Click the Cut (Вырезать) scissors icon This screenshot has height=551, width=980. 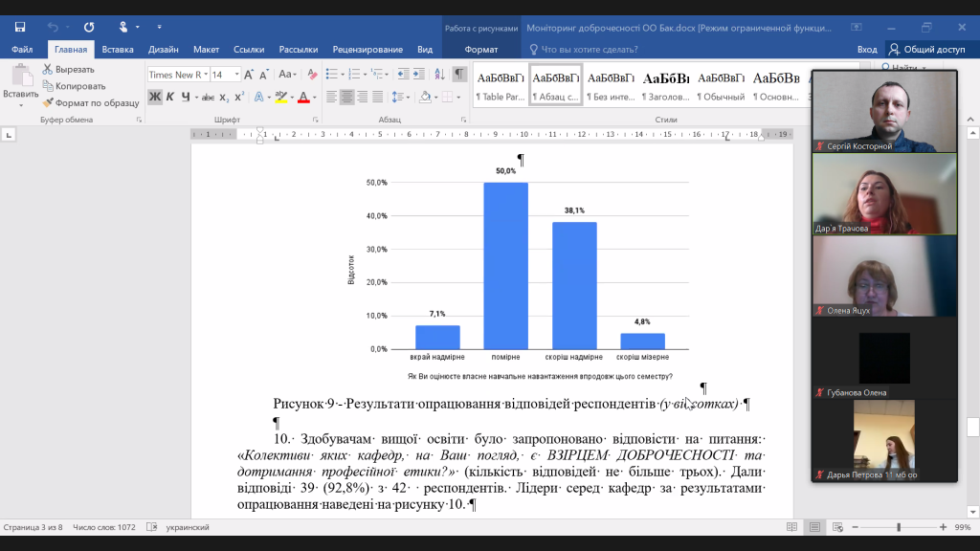[48, 70]
